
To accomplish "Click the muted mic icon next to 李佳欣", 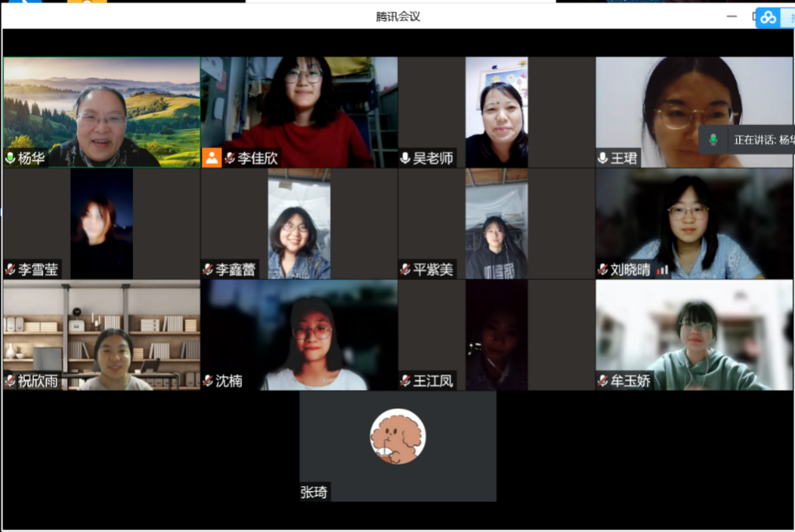I will tap(229, 158).
